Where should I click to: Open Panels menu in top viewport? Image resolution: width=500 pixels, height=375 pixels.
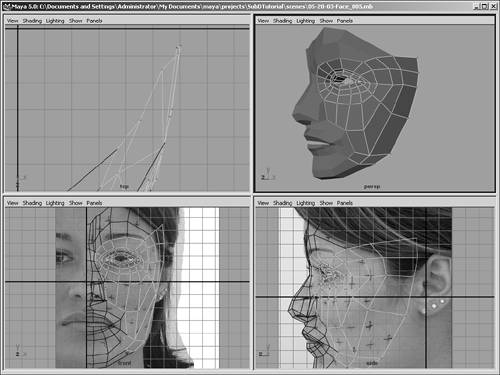coord(94,21)
